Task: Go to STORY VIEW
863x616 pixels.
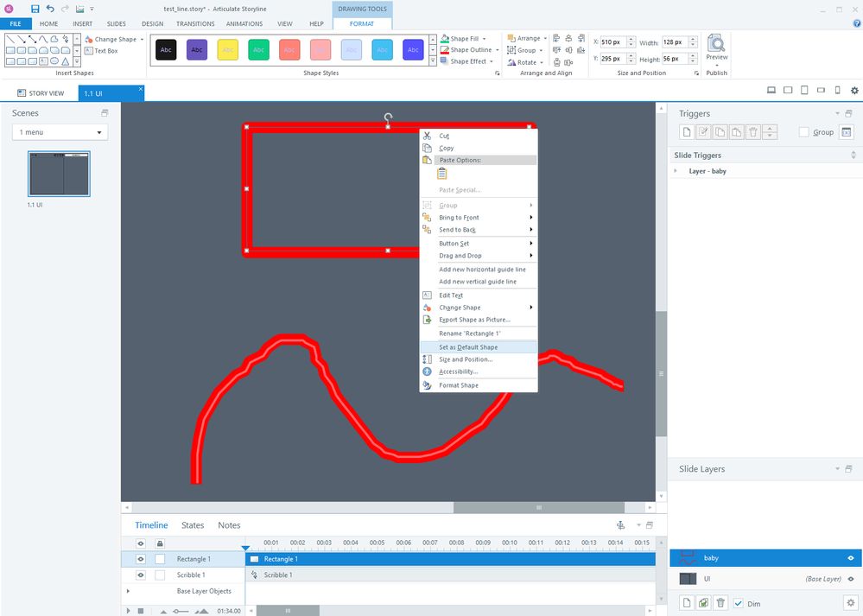Action: tap(41, 93)
